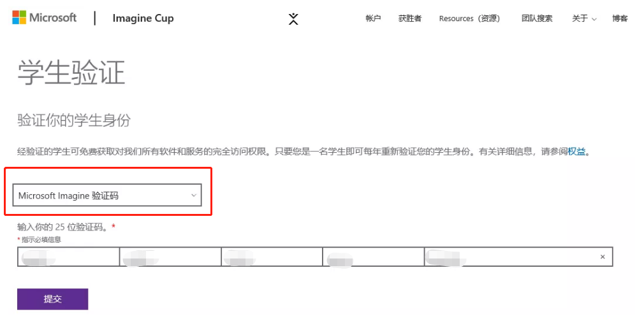
Task: Click the verification method dropdown arrow
Action: coord(194,195)
